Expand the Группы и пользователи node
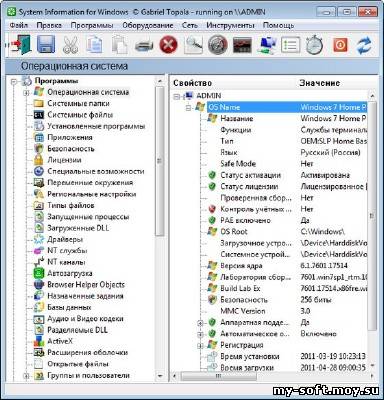 point(26,376)
